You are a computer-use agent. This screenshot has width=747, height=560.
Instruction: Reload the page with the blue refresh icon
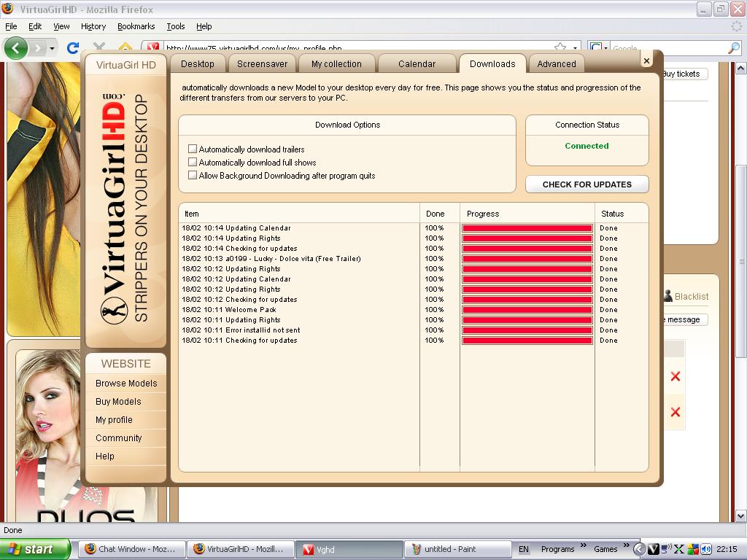(x=73, y=47)
